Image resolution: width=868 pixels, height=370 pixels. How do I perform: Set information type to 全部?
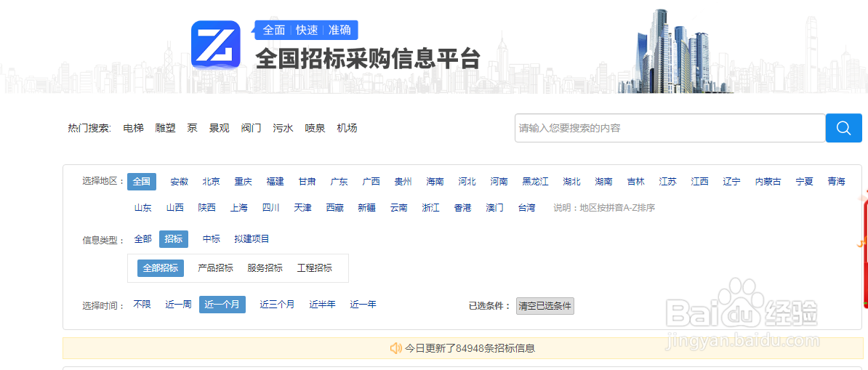point(142,239)
